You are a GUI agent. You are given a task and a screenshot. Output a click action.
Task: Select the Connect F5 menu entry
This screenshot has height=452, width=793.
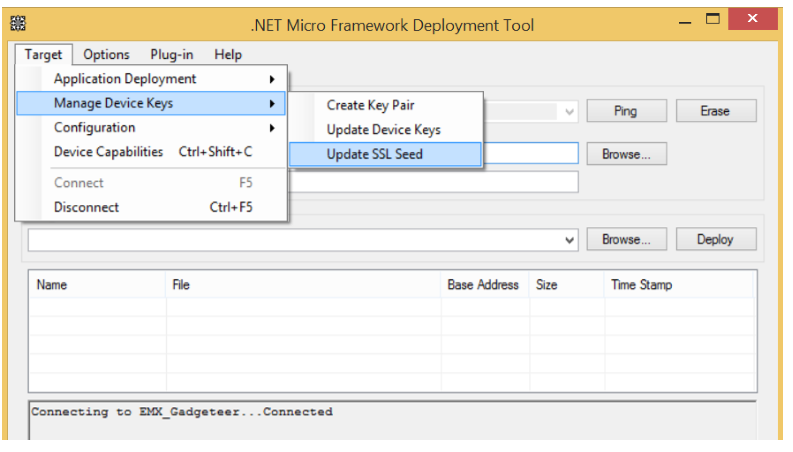click(x=151, y=183)
